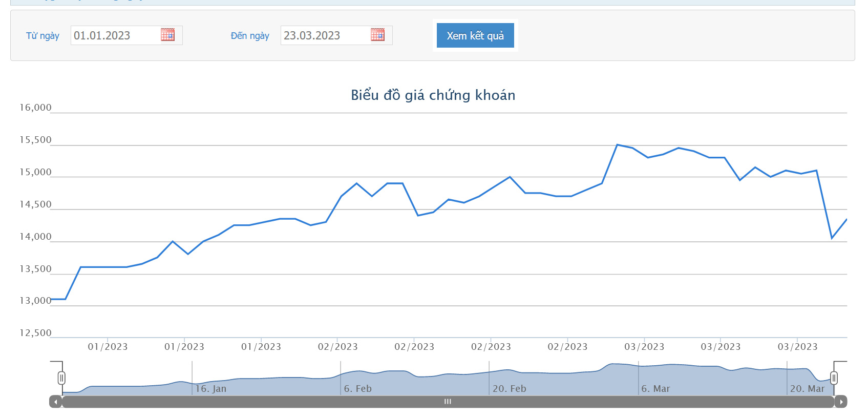The height and width of the screenshot is (418, 868).
Task: Open the calendar picker for Đến ngày
Action: (x=377, y=35)
